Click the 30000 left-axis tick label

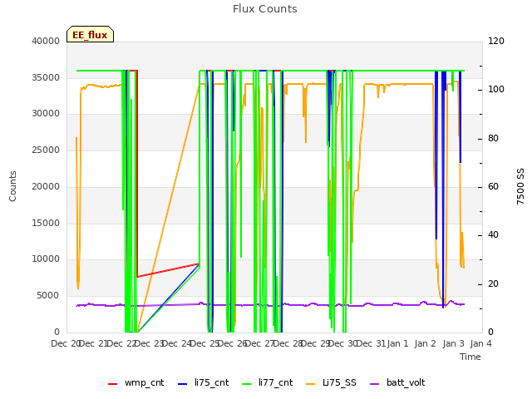[46, 113]
